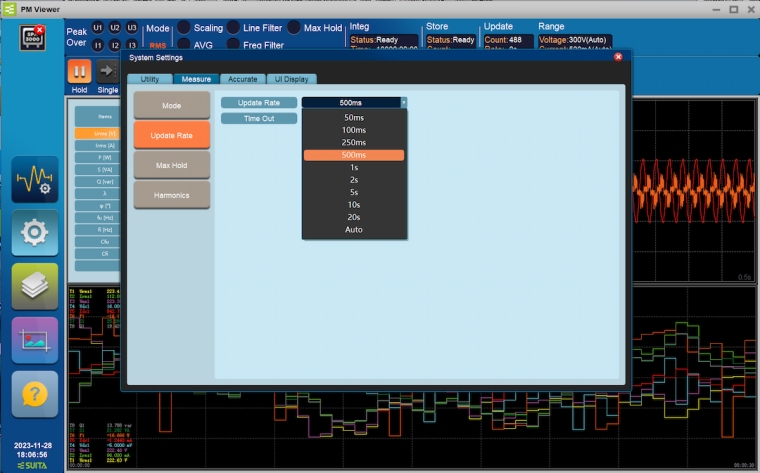Open help via the question mark icon
This screenshot has width=760, height=473.
coord(35,394)
